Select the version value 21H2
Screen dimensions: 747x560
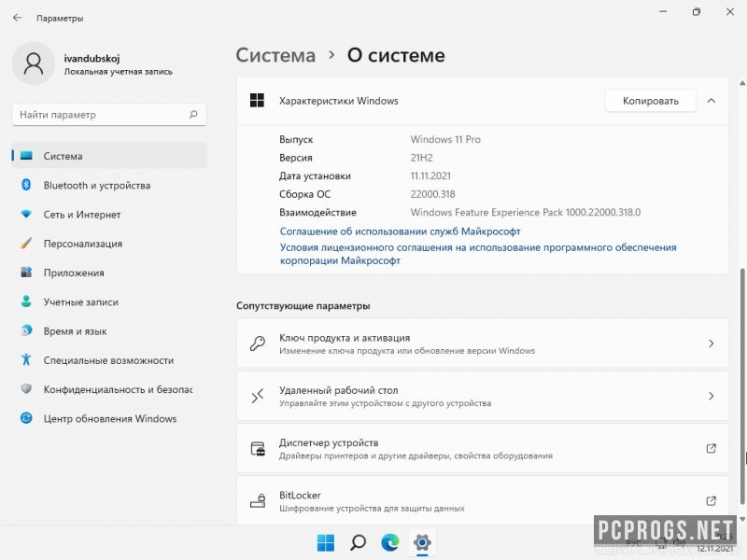[422, 158]
